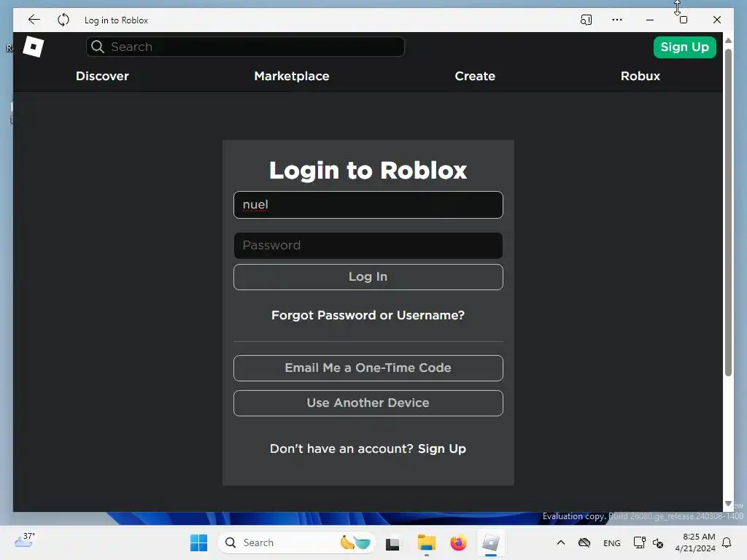Open the clock showing 8:25 AM
The image size is (747, 560).
695,542
